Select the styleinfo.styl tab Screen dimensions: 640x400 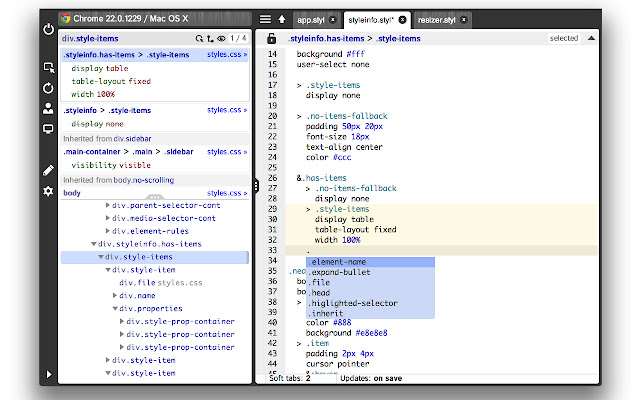(371, 20)
